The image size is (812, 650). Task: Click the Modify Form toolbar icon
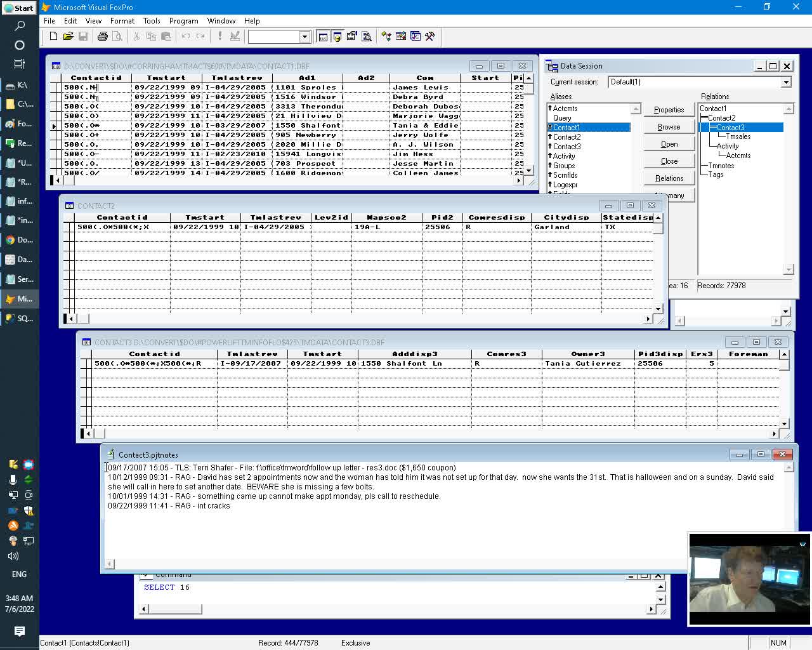click(235, 37)
